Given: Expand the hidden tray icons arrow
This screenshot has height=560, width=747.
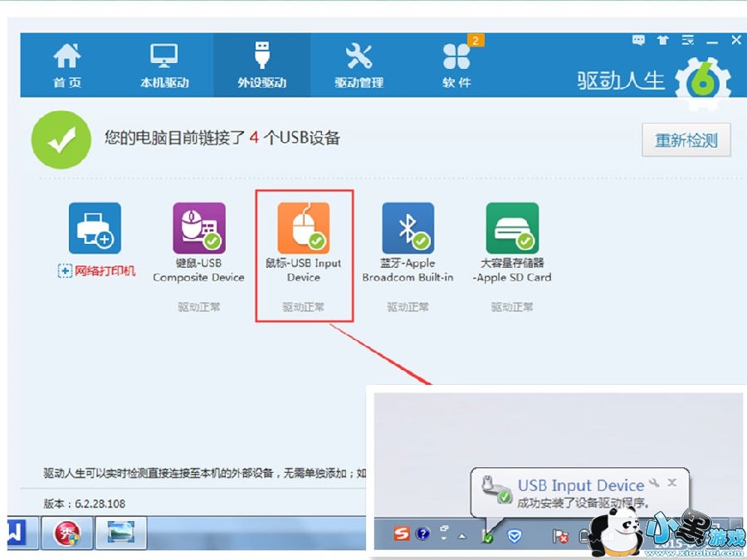Looking at the screenshot, I should click(461, 536).
